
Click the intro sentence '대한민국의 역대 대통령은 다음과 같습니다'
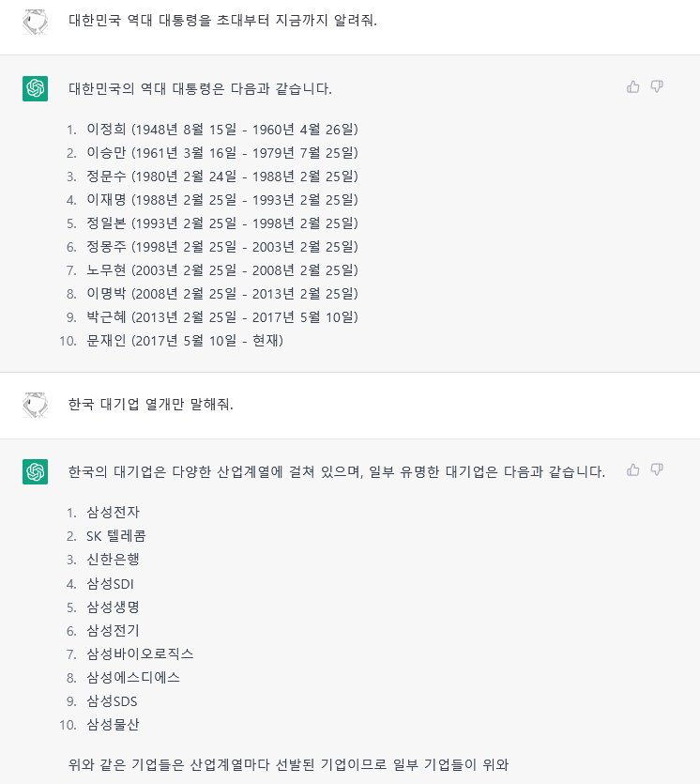pyautogui.click(x=200, y=89)
